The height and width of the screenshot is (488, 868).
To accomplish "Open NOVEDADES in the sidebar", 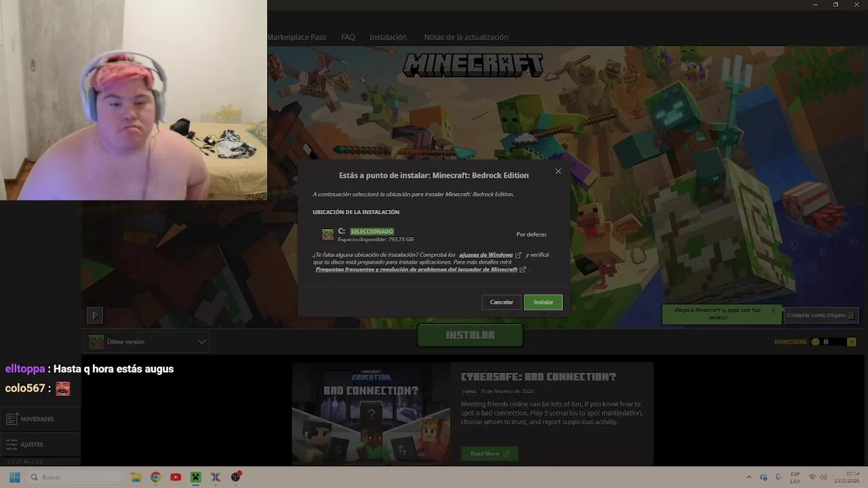I will point(41,419).
